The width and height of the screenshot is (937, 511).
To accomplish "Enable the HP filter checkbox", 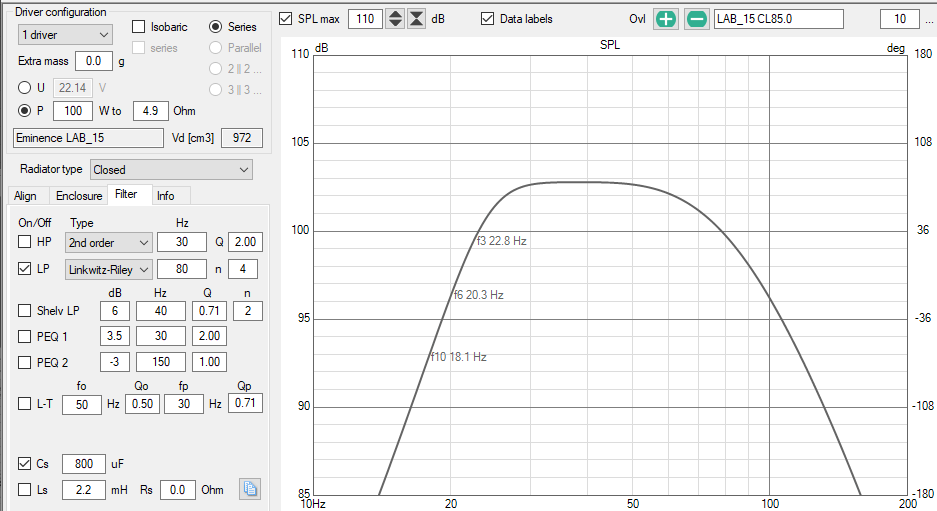I will click(25, 241).
